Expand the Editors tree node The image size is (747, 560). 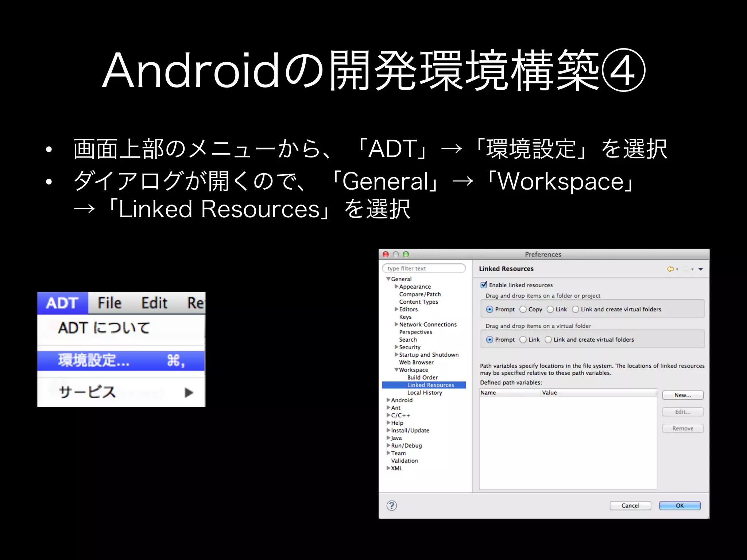point(396,309)
